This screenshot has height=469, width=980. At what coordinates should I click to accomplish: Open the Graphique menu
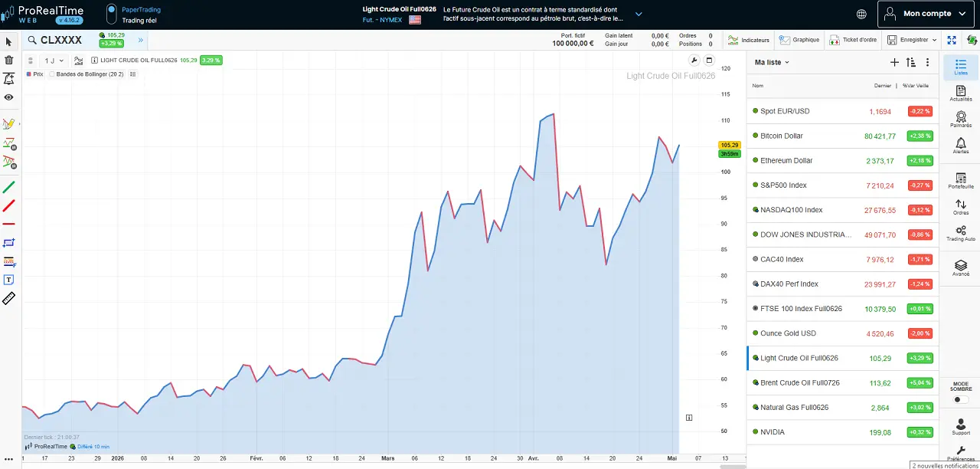pos(799,40)
